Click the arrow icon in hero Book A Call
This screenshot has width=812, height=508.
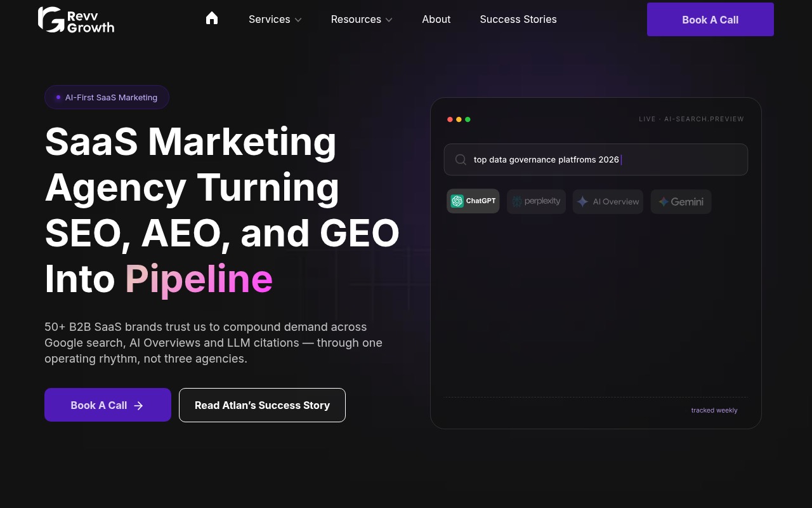[139, 405]
